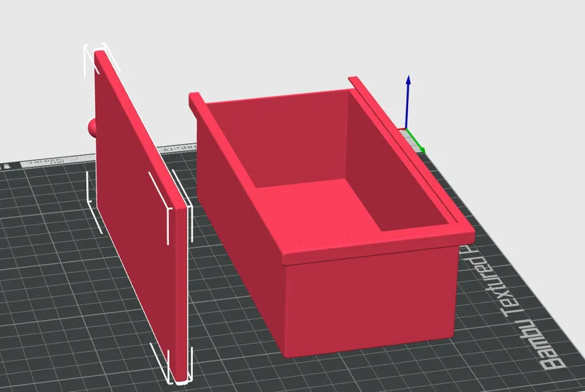Click the blue Z axis arrow

(x=408, y=102)
